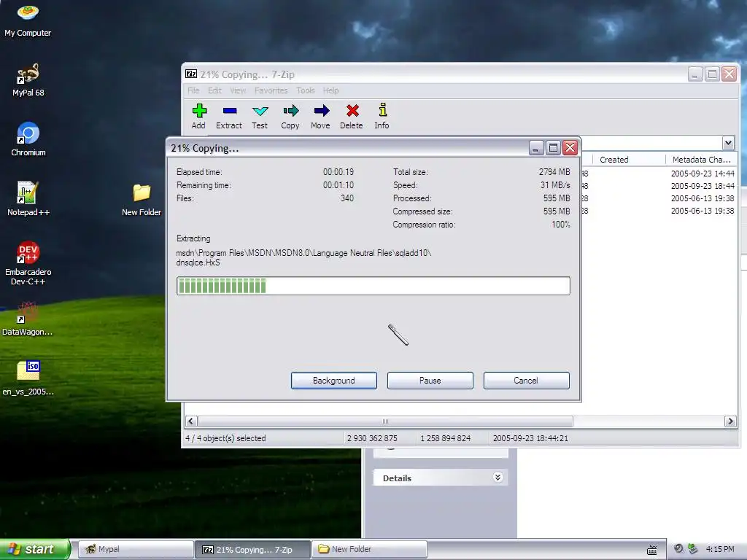
Task: Click the 2 930 362 875 status bar value
Action: click(x=372, y=438)
